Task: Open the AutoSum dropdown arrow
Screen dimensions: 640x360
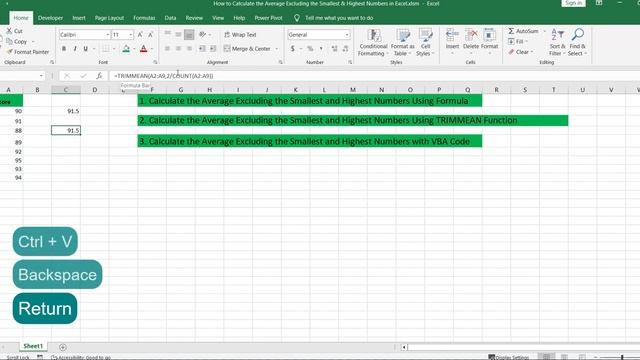Action: tap(544, 31)
